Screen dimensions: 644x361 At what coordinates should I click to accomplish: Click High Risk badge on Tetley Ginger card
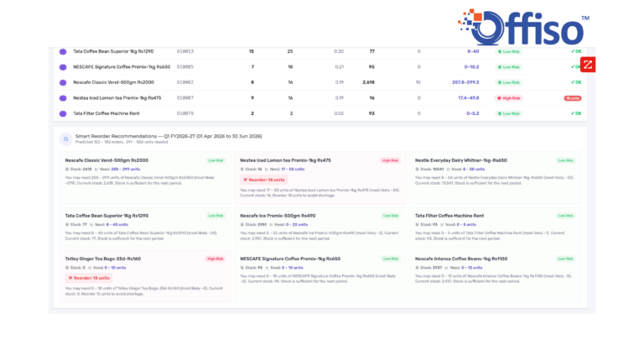216,259
